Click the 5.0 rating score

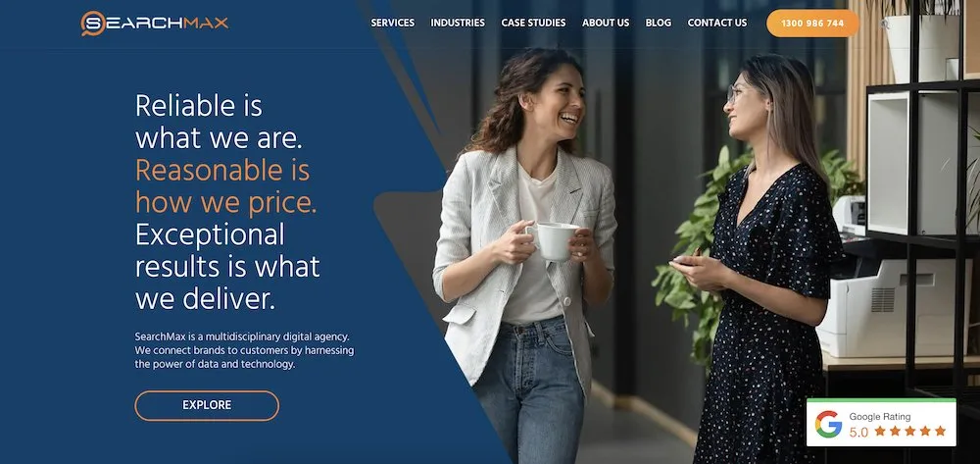(858, 432)
